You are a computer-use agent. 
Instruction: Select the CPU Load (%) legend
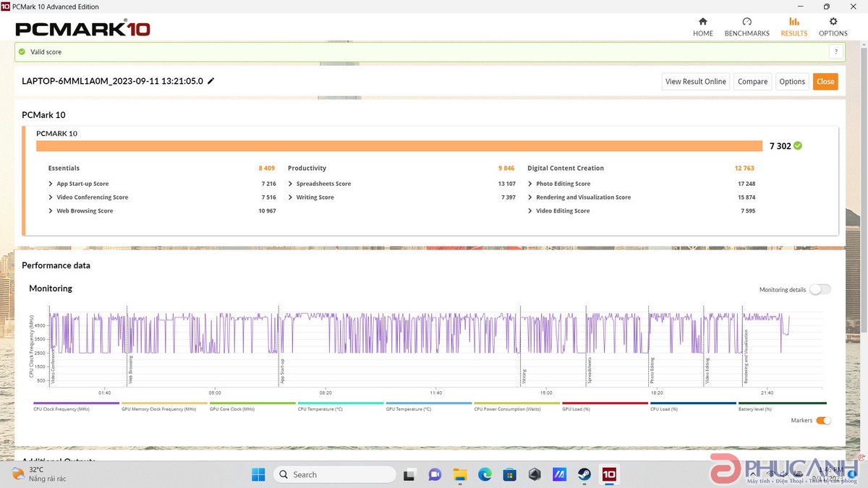(x=694, y=406)
